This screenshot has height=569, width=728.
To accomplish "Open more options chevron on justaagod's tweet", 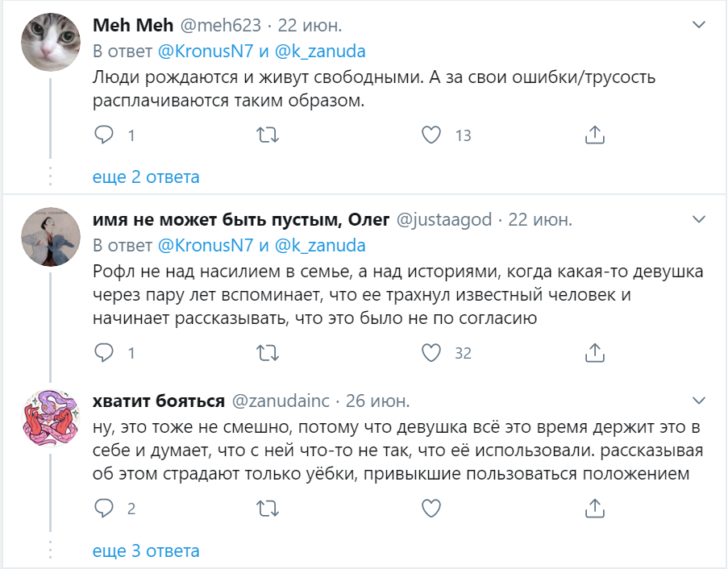I will point(700,219).
